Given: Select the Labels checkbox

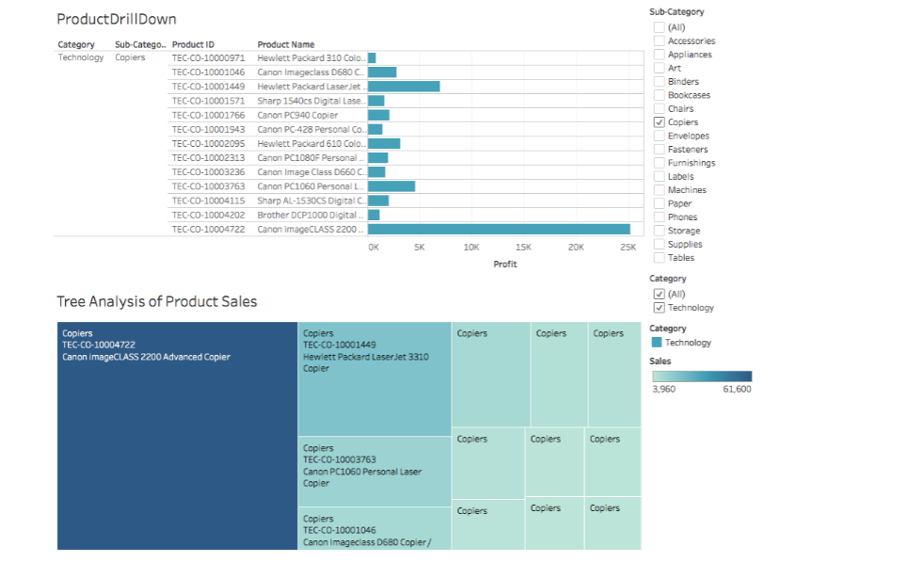Looking at the screenshot, I should [659, 176].
